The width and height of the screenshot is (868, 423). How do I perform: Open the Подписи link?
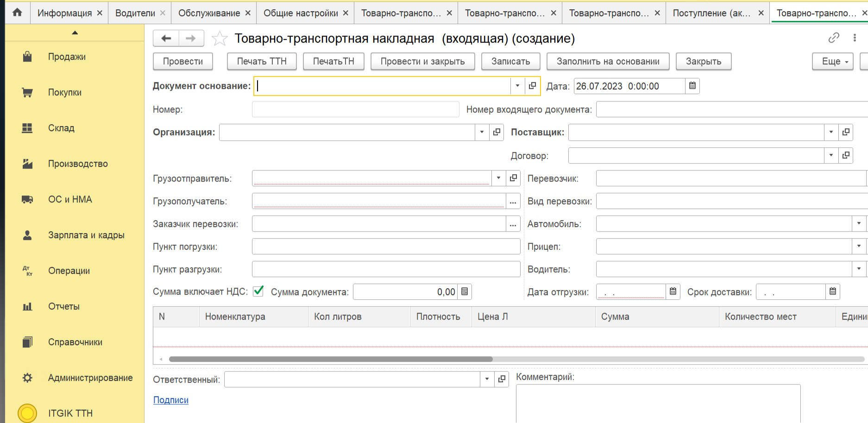pyautogui.click(x=170, y=400)
